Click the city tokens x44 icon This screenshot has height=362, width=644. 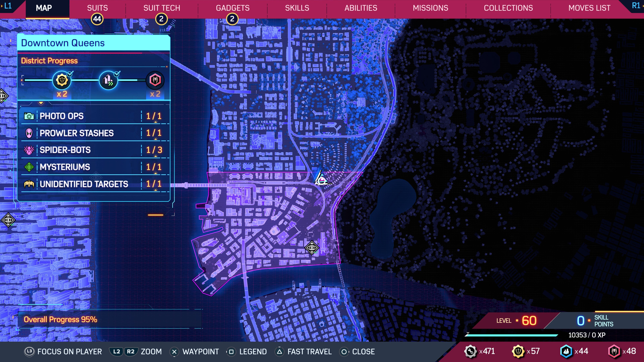[x=566, y=351]
